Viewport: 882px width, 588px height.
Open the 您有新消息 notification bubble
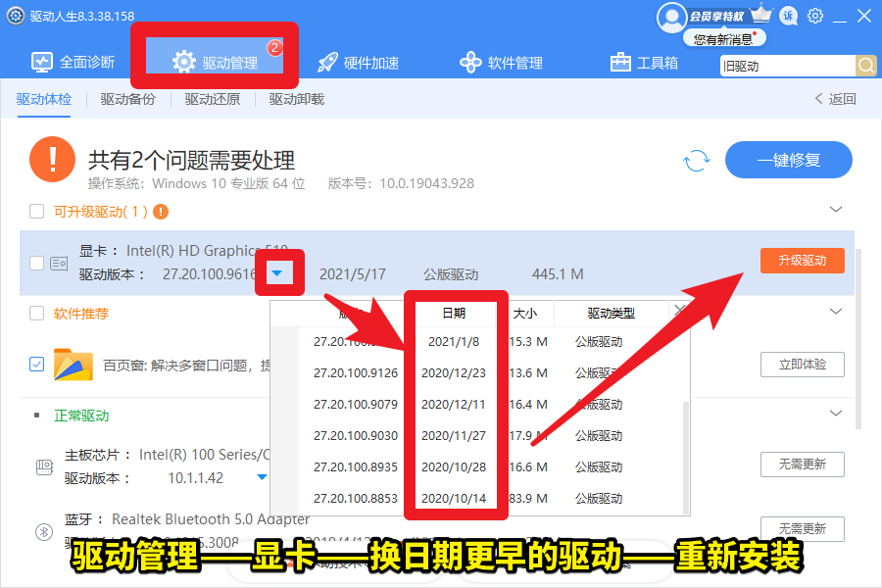click(724, 39)
